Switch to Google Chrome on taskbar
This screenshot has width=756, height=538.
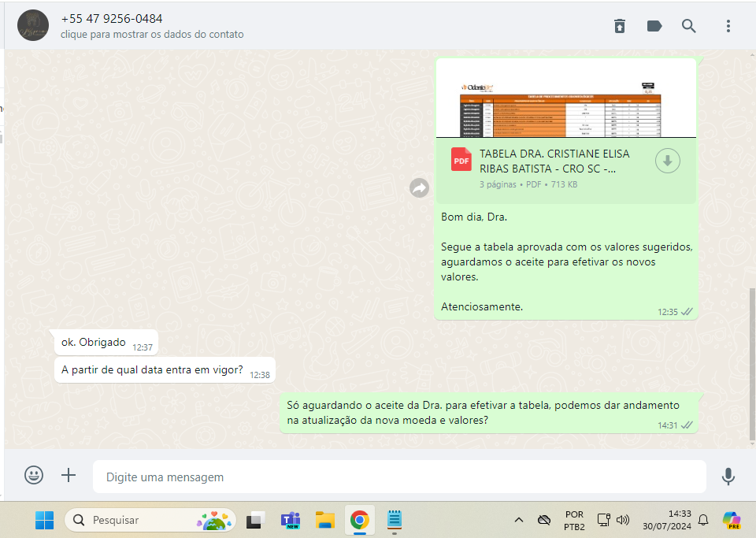(x=360, y=520)
